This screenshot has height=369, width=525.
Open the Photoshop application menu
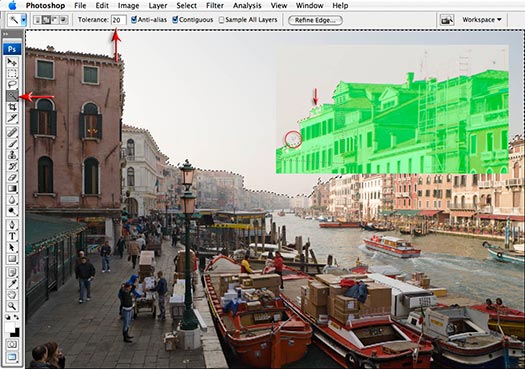[46, 5]
